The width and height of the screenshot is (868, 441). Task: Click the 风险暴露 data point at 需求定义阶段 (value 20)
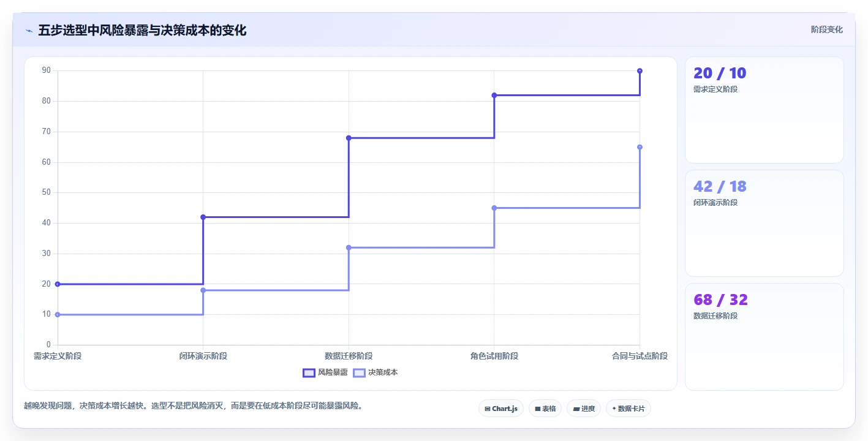[x=58, y=284]
